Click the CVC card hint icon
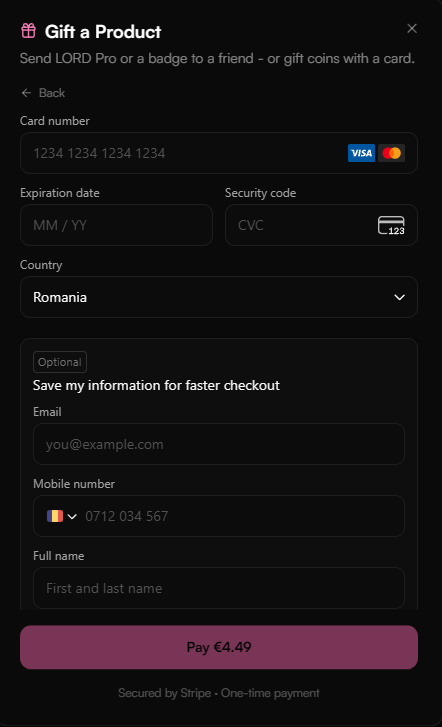The image size is (442, 727). tap(391, 225)
